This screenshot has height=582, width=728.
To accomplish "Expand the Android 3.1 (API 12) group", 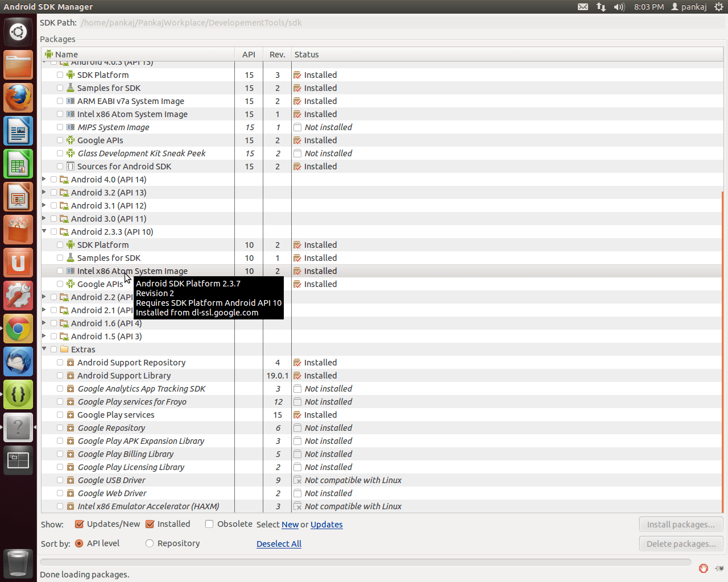I will pos(44,205).
